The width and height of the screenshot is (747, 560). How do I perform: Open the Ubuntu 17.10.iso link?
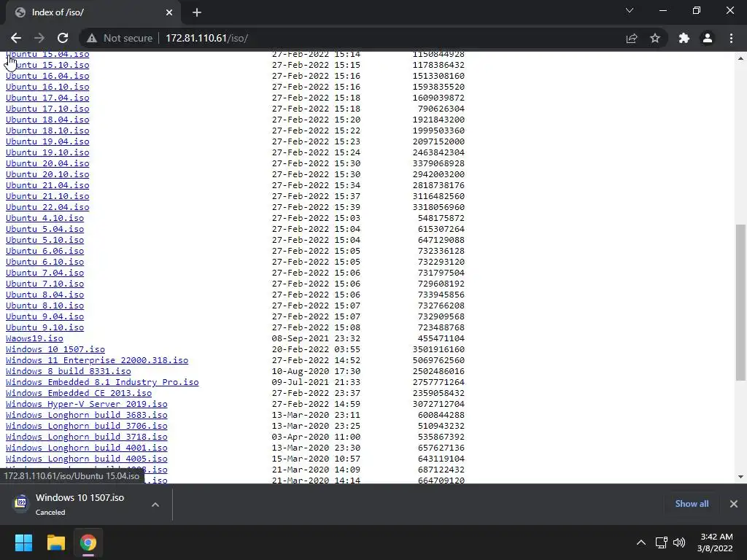coord(47,109)
